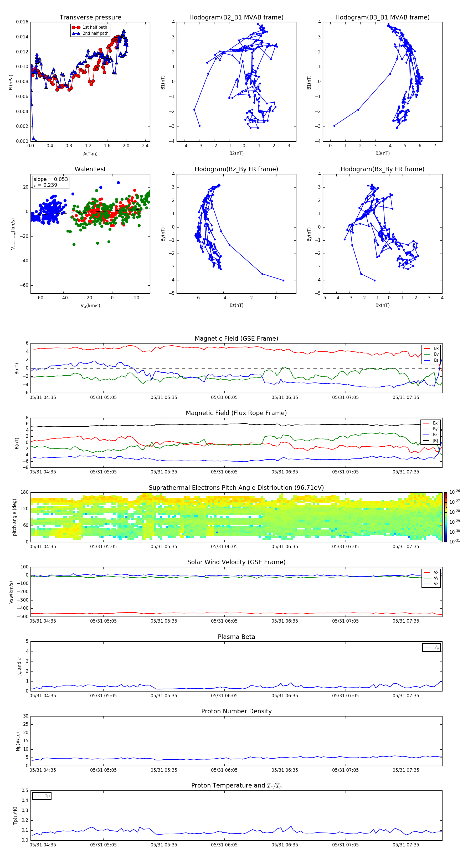Select '2nd half path' legend entry
This screenshot has height=868, width=473.
90,33
